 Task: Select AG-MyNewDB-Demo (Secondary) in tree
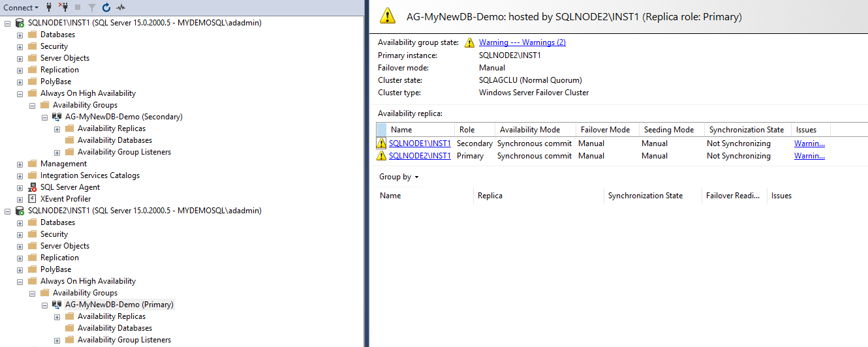click(124, 117)
